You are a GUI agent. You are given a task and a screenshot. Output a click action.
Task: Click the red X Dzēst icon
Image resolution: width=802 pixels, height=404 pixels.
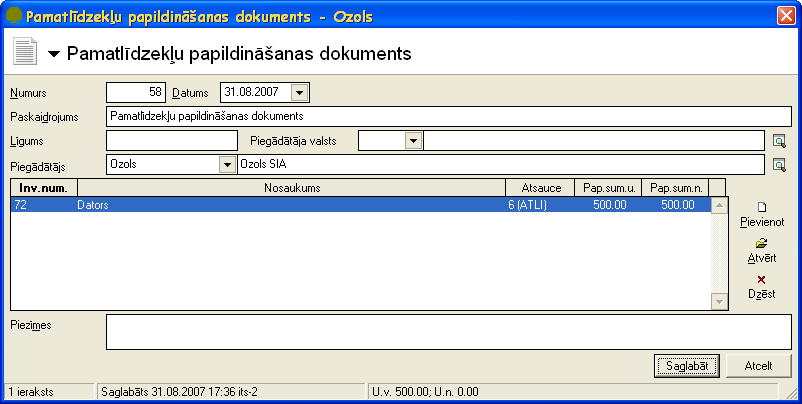pyautogui.click(x=762, y=280)
